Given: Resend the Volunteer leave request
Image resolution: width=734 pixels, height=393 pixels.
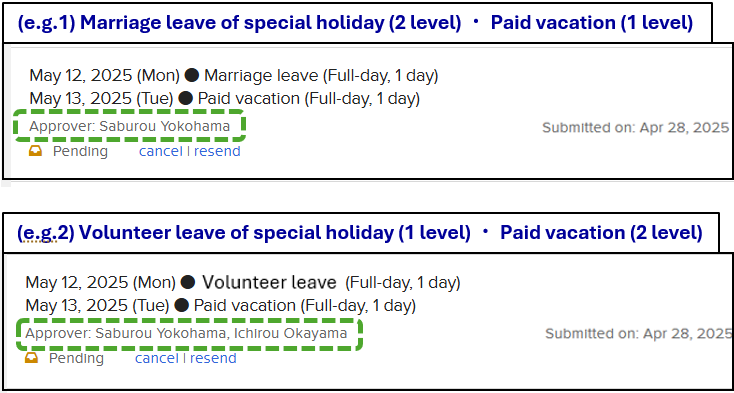Looking at the screenshot, I should [213, 358].
